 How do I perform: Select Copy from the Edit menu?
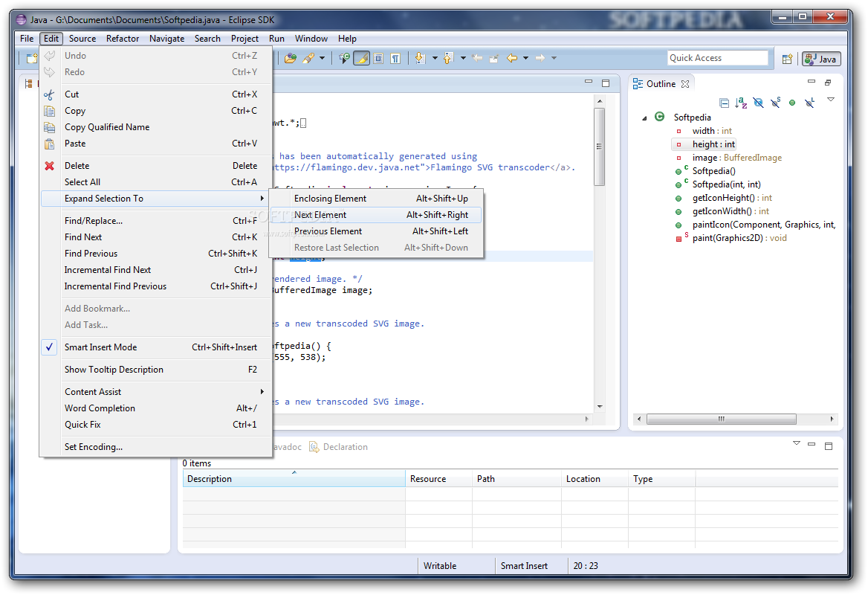click(x=156, y=111)
